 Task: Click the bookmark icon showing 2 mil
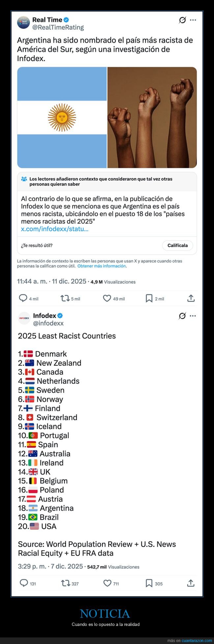click(x=149, y=298)
